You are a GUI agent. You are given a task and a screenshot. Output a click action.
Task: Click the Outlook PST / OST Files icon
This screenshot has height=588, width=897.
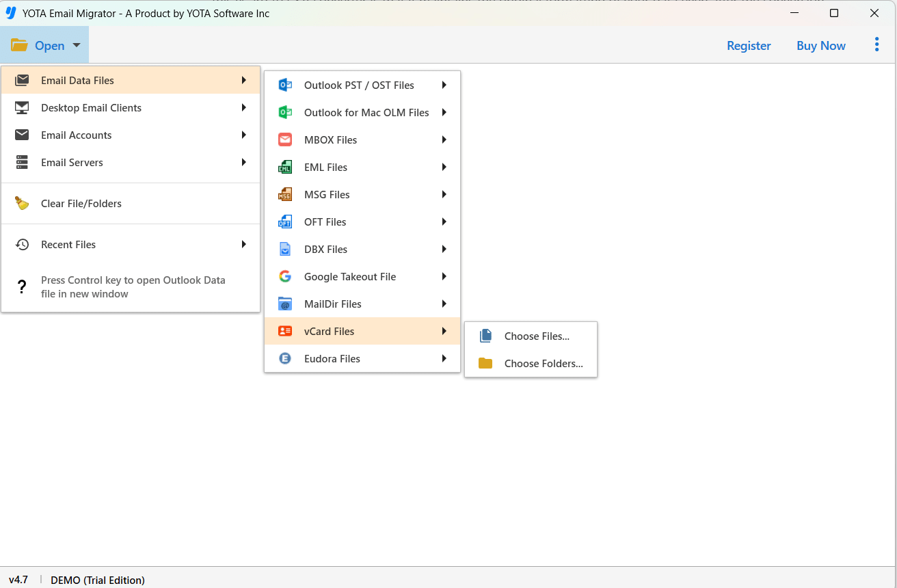[285, 85]
